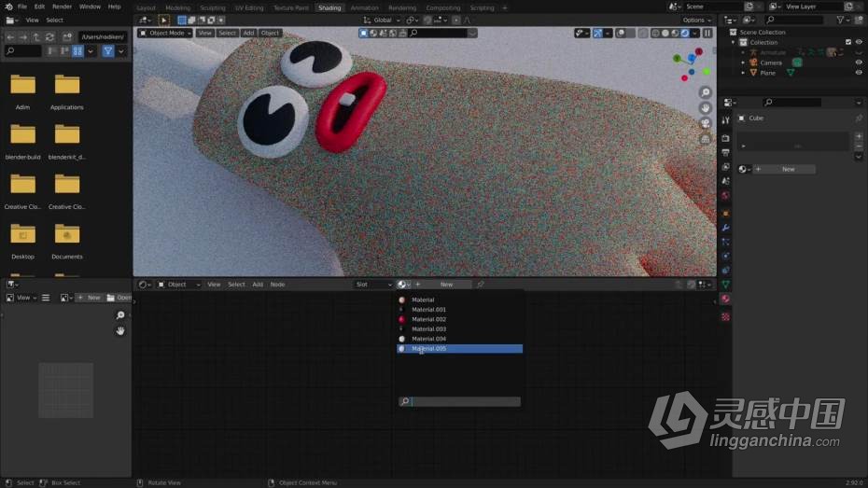Add a new workspace tab
The image size is (868, 488).
pos(505,7)
